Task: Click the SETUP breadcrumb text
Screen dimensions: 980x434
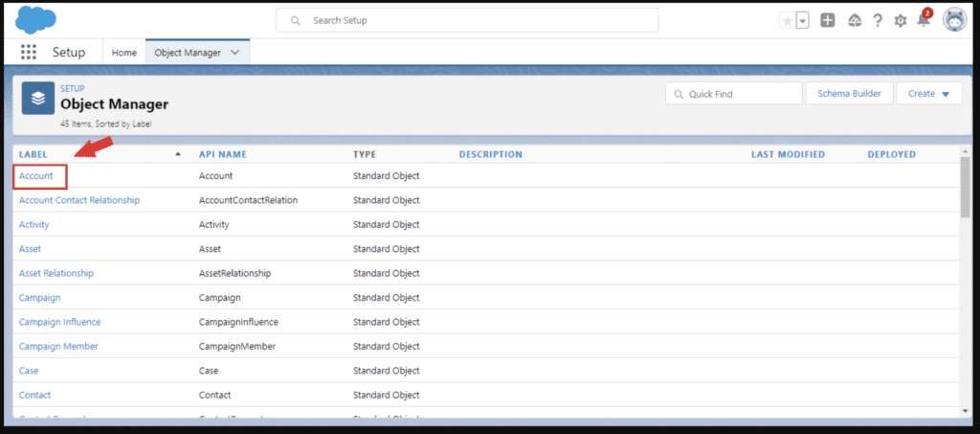Action: coord(73,89)
